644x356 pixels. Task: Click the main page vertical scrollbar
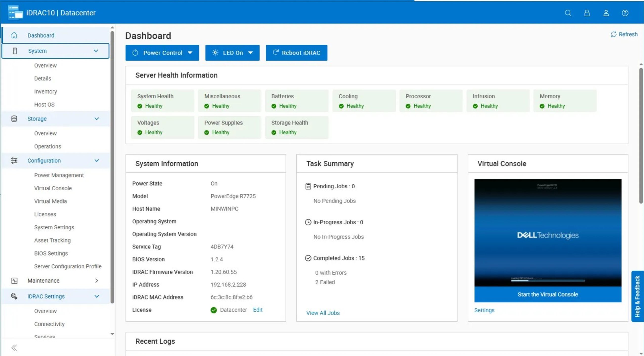pos(641,136)
